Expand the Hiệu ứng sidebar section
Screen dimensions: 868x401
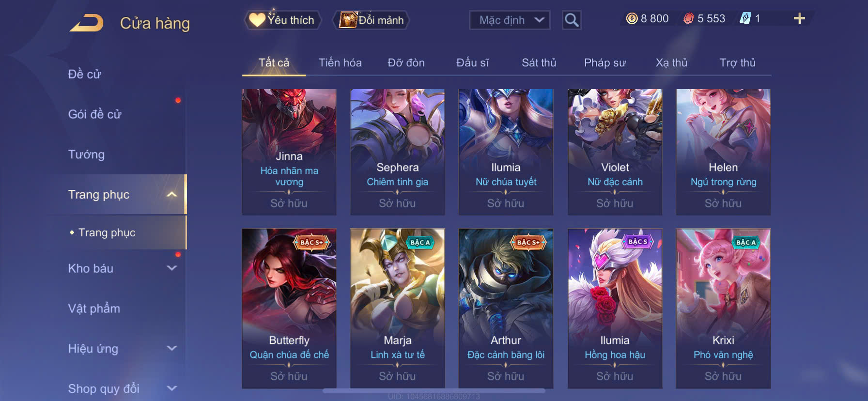point(171,348)
